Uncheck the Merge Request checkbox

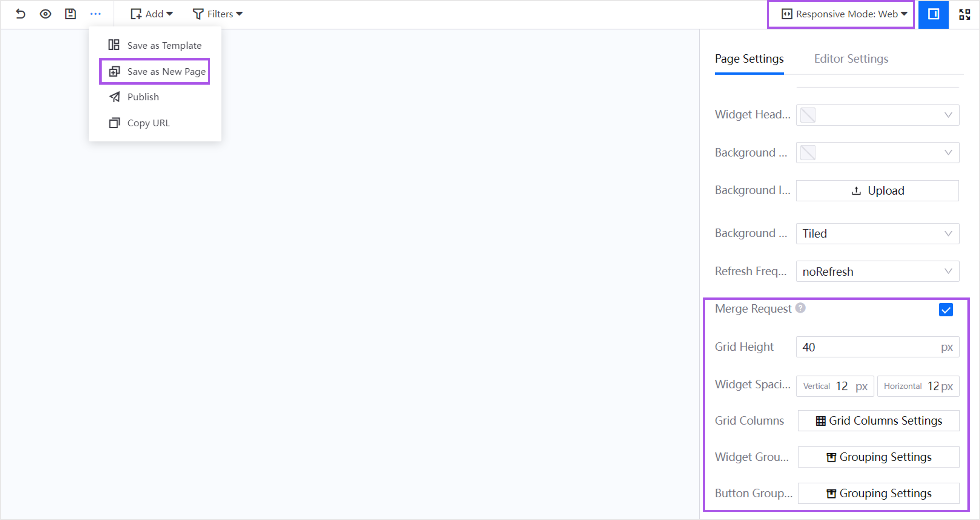(946, 310)
